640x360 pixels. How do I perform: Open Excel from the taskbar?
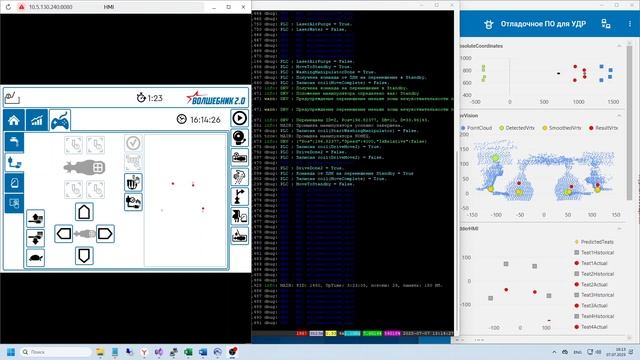click(x=188, y=352)
